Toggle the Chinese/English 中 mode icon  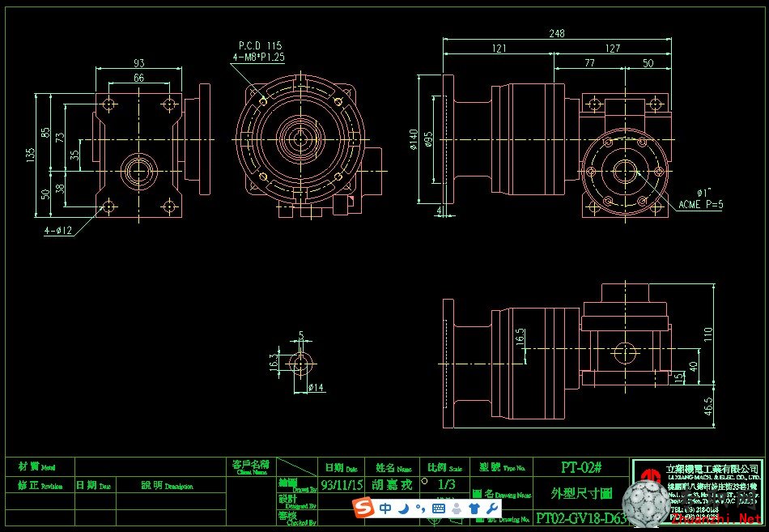tap(385, 509)
